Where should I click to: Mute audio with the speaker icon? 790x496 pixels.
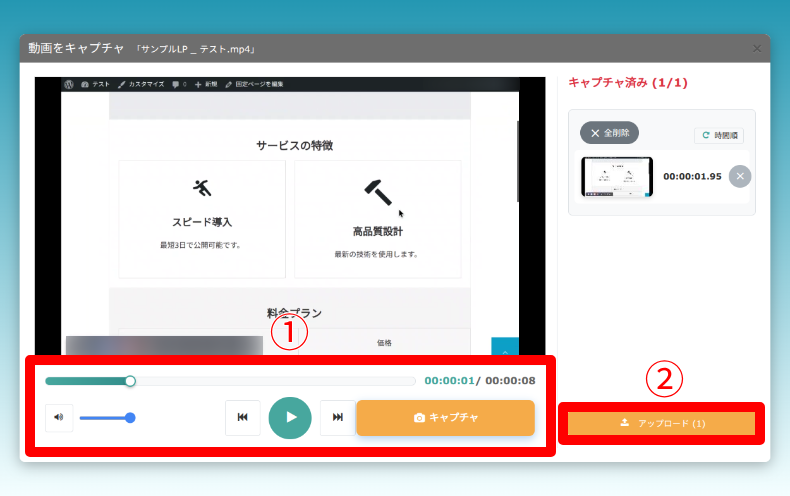pos(59,417)
